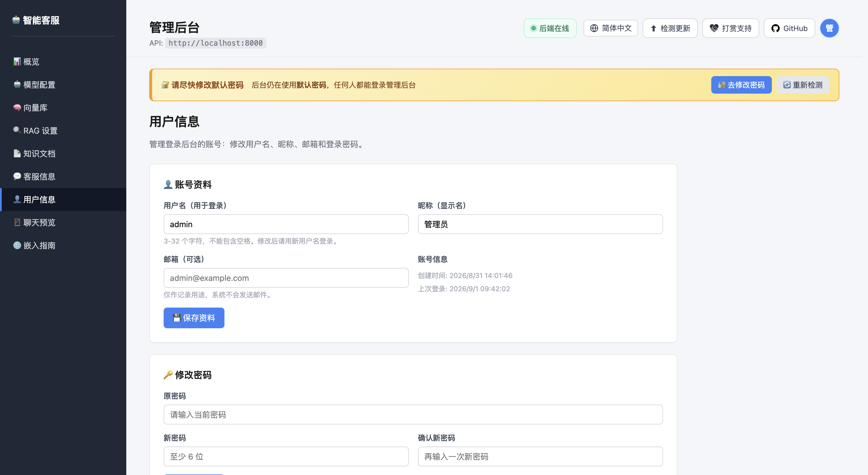Focus the 用户名 field containing admin
The width and height of the screenshot is (868, 475).
(x=286, y=224)
